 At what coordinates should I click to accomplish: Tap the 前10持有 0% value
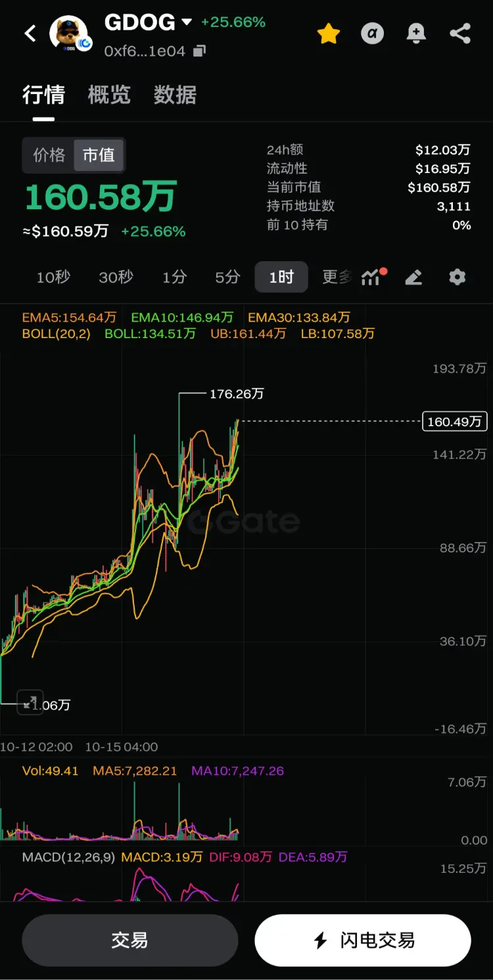[462, 225]
